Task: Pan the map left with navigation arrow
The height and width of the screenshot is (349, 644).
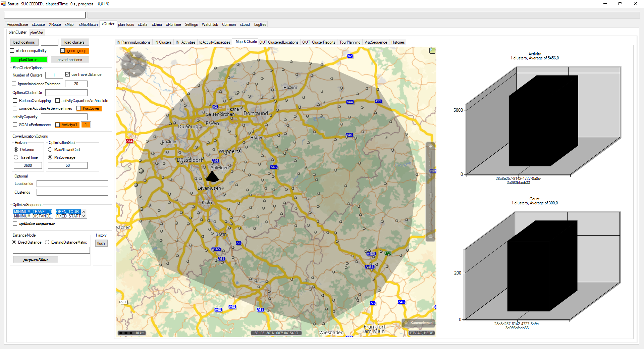Action: [x=125, y=64]
